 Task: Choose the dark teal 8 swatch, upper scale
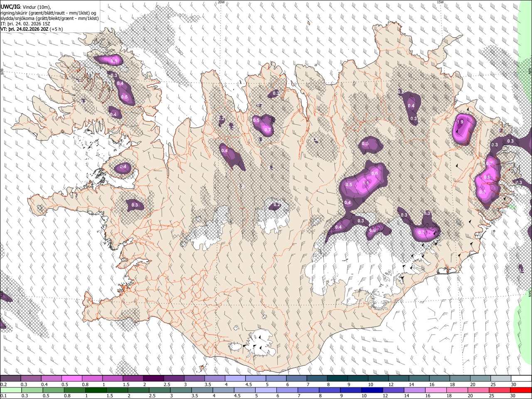tap(337, 379)
